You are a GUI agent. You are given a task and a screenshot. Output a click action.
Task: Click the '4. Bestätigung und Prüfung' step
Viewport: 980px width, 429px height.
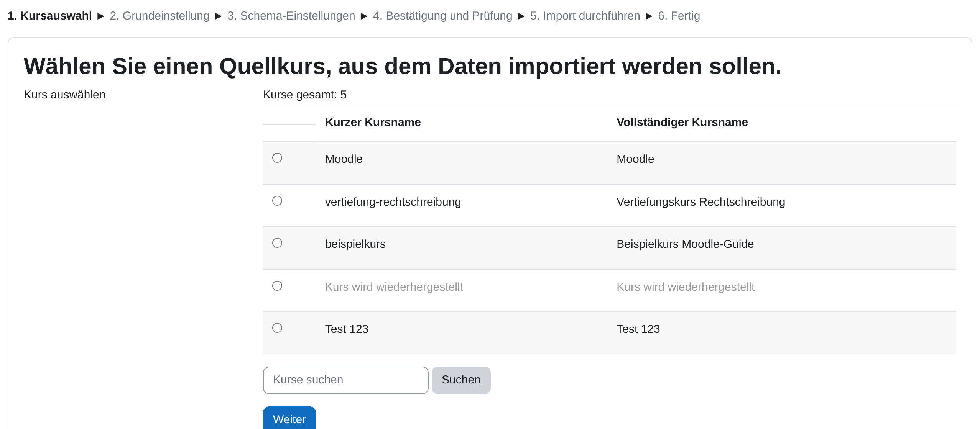click(442, 16)
